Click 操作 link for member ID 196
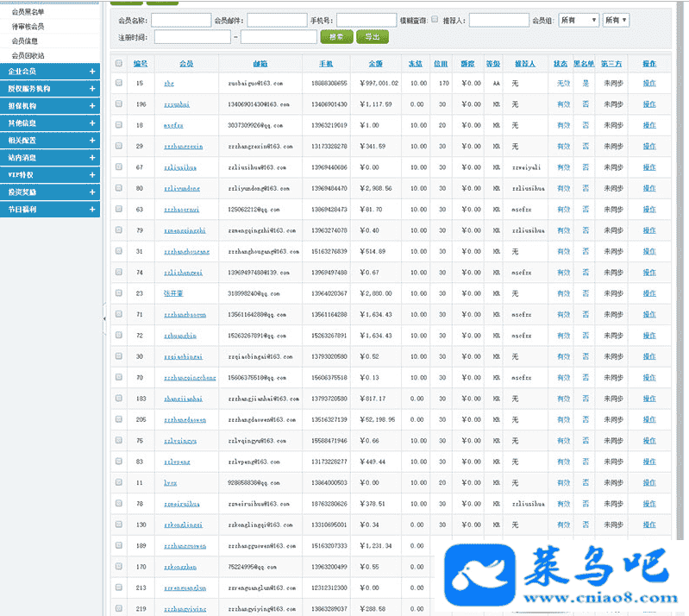Viewport: 689px width, 616px height. (648, 104)
